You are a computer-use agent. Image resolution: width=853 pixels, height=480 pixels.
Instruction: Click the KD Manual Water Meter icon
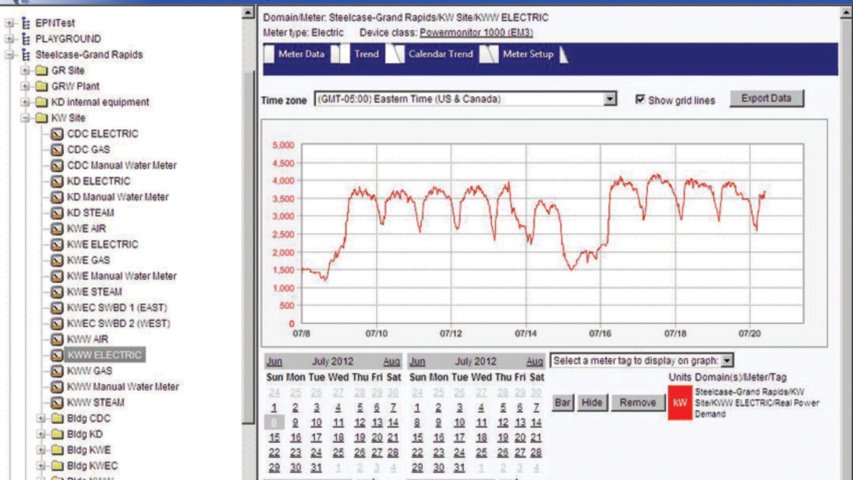tap(57, 197)
